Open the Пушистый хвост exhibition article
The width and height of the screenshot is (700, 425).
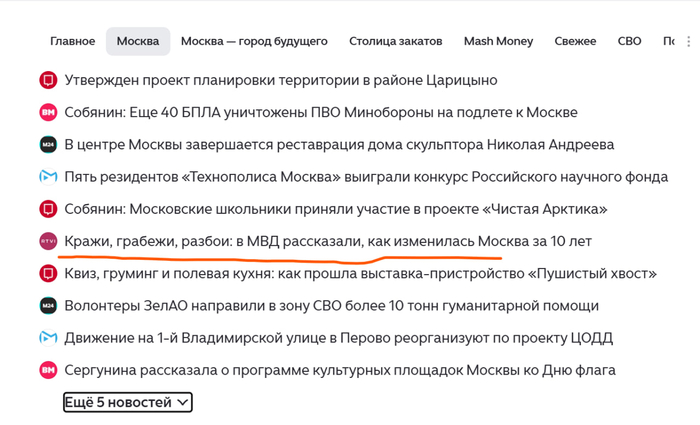[x=361, y=273]
